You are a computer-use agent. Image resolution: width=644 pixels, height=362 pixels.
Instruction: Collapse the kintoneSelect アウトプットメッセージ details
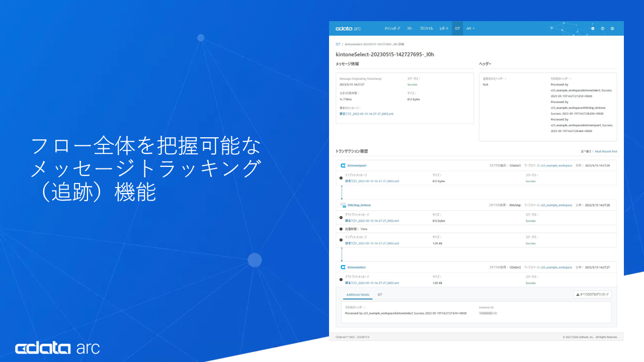tap(341, 280)
